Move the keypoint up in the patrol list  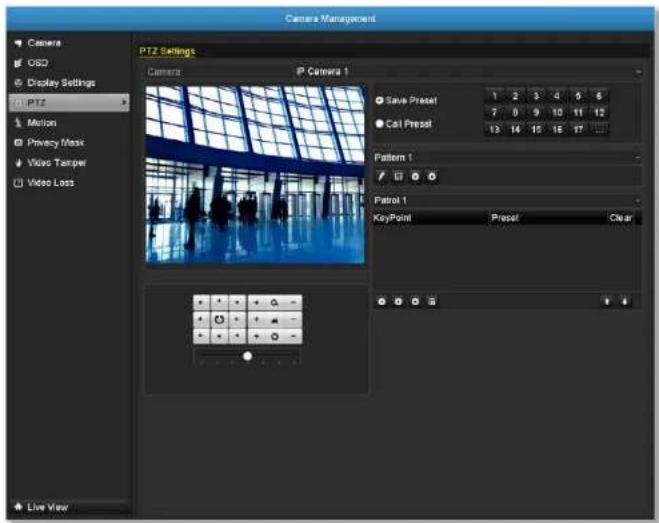click(606, 301)
